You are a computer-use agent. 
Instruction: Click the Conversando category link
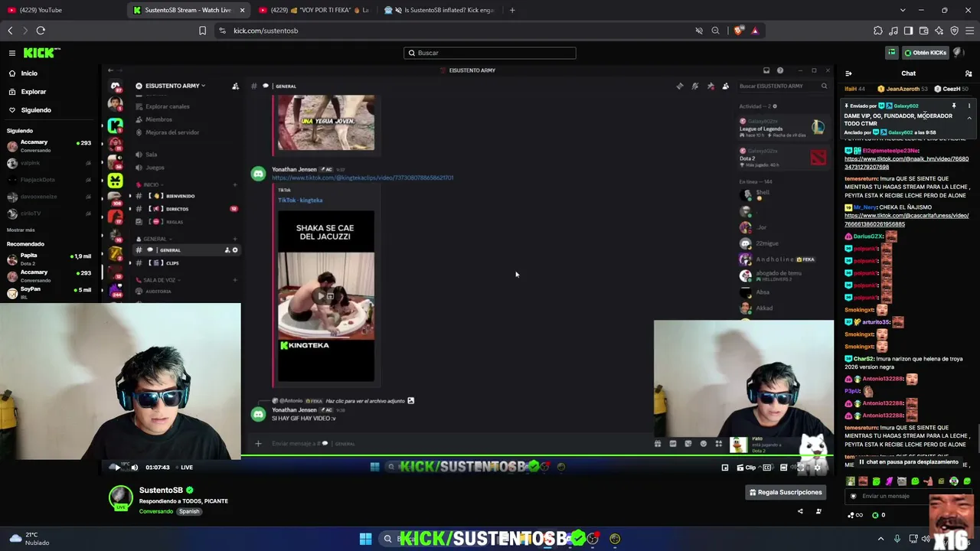[156, 511]
